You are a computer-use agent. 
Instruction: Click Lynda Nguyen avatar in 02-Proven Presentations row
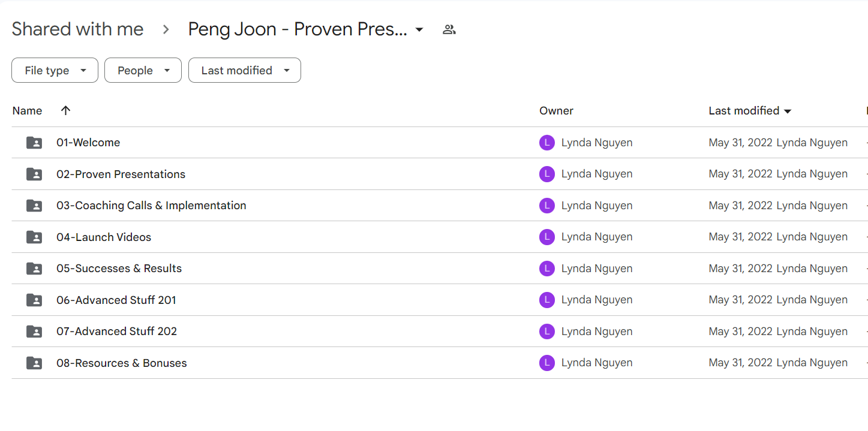click(x=547, y=174)
